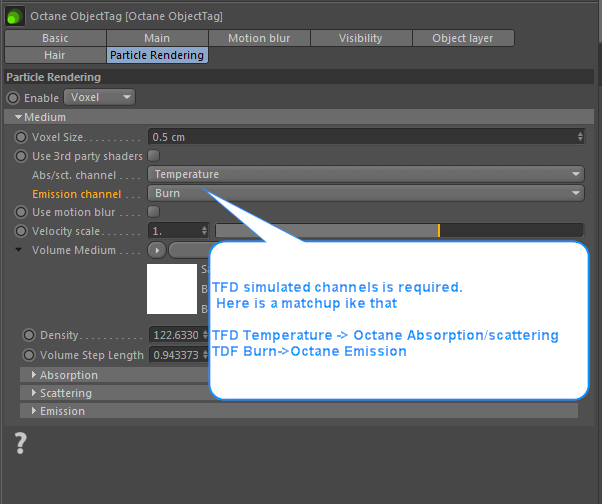
Task: Expand the Scattering section
Action: click(x=115, y=393)
